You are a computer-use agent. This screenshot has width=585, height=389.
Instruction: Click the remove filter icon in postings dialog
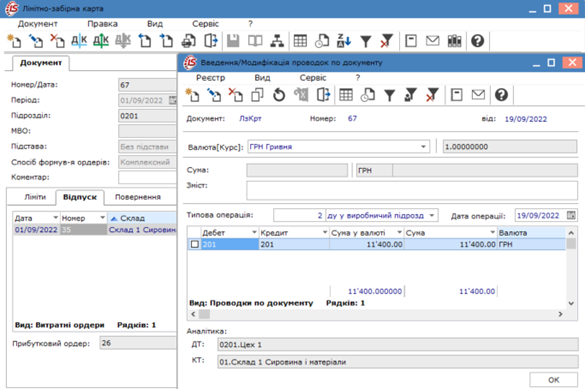[432, 95]
